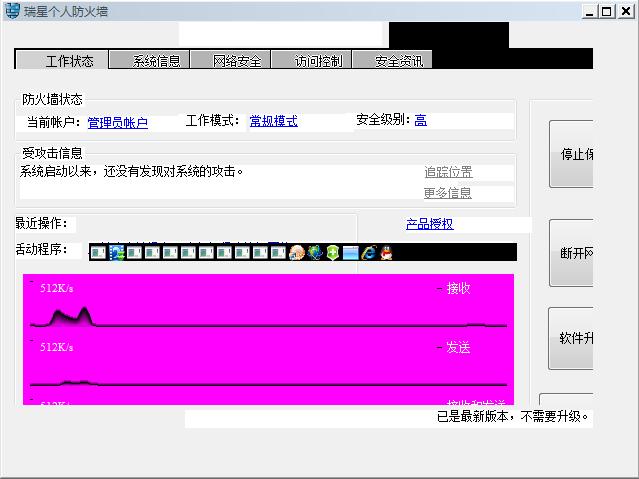Image resolution: width=639 pixels, height=479 pixels.
Task: Click the 软件升级 button
Action: pyautogui.click(x=571, y=338)
